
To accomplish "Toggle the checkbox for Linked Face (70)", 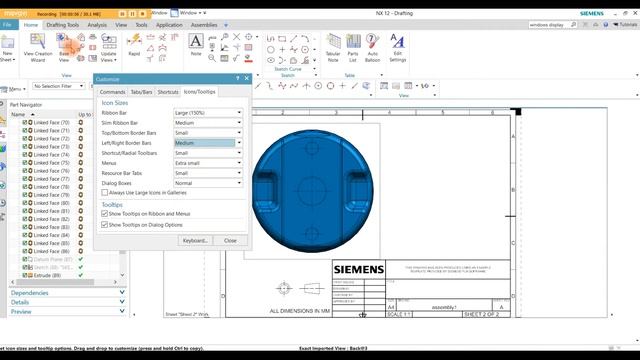I will (24, 122).
